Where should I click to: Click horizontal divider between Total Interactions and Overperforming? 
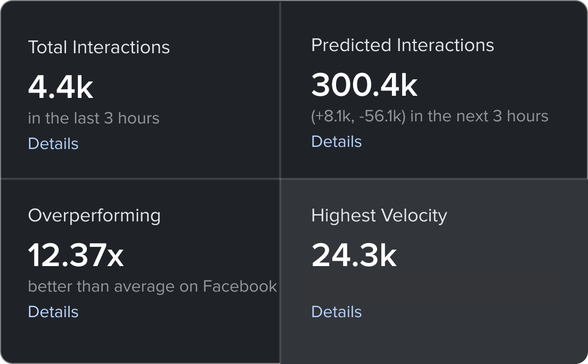[x=140, y=178]
